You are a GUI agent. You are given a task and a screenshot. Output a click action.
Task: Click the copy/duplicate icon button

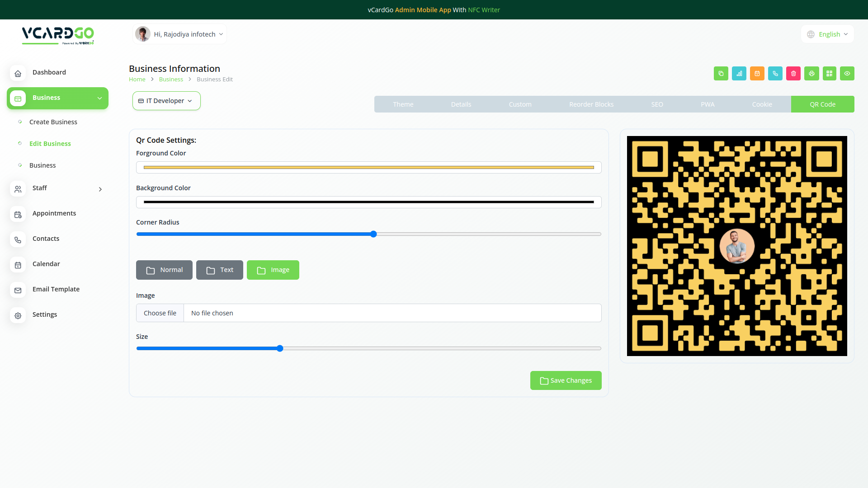(x=721, y=74)
